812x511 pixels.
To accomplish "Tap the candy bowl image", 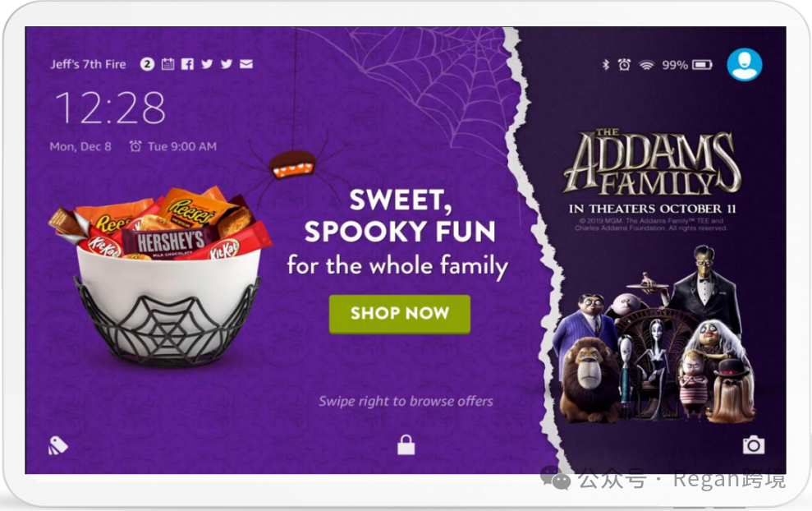I will (x=162, y=276).
